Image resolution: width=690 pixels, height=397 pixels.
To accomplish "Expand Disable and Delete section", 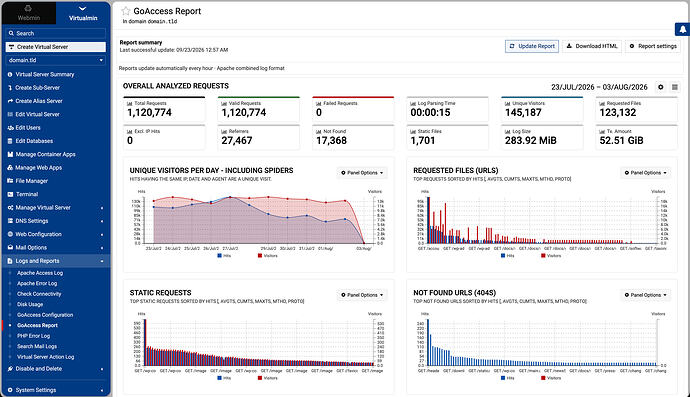I will tap(55, 369).
